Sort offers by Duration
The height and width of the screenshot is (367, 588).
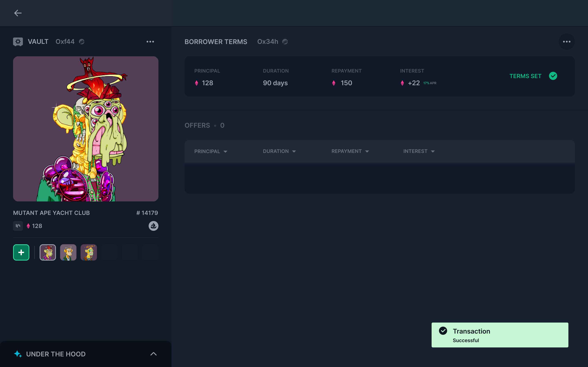point(279,151)
